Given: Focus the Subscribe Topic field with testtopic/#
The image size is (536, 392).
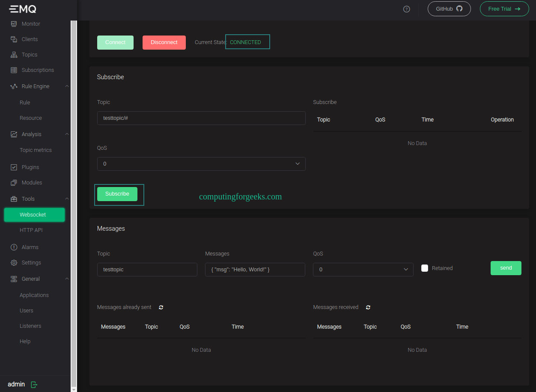Looking at the screenshot, I should (201, 118).
